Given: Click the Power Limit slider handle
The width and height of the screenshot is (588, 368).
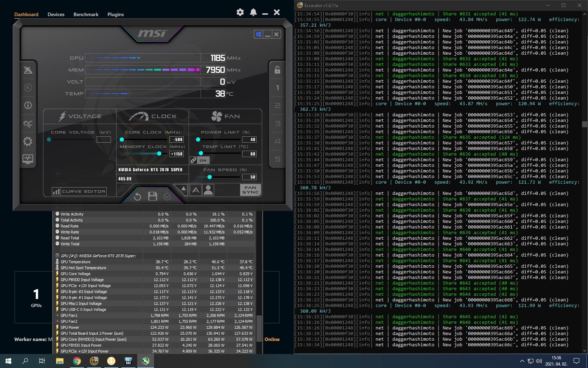Looking at the screenshot, I should pyautogui.click(x=198, y=139).
